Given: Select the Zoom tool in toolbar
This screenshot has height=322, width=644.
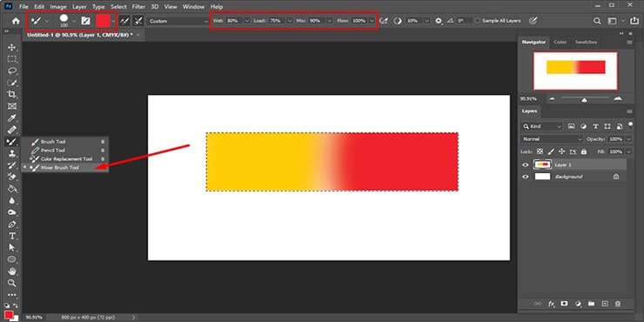Looking at the screenshot, I should pyautogui.click(x=12, y=283).
